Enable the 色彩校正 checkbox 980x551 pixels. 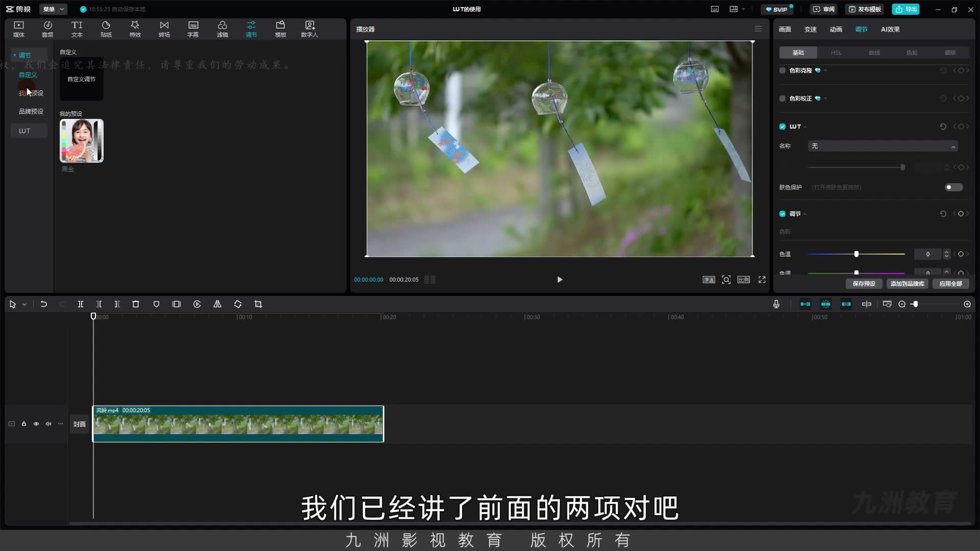coord(782,98)
